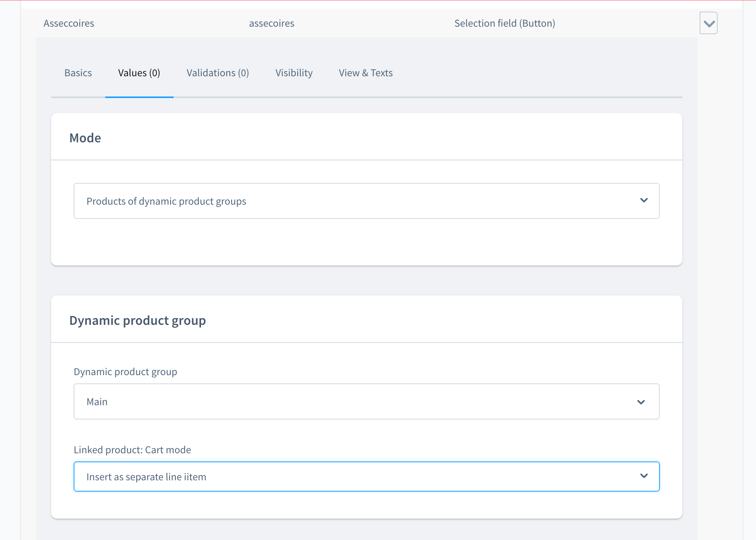Click the 'Asseccoires' field name text
Viewport: 756px width, 540px height.
tap(69, 23)
